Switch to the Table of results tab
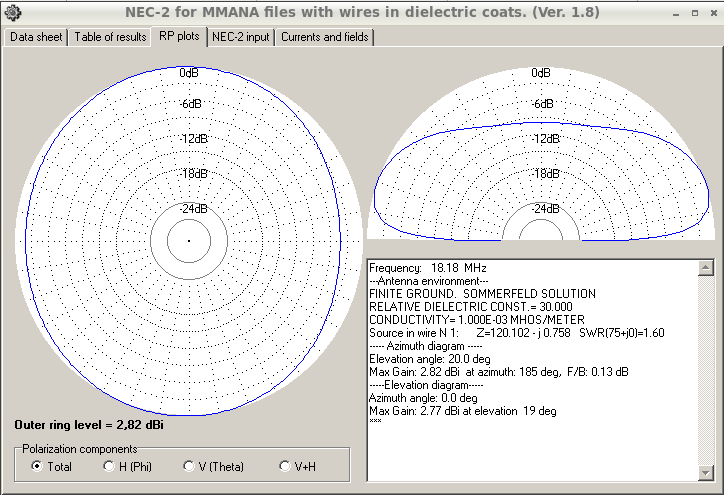 (111, 37)
